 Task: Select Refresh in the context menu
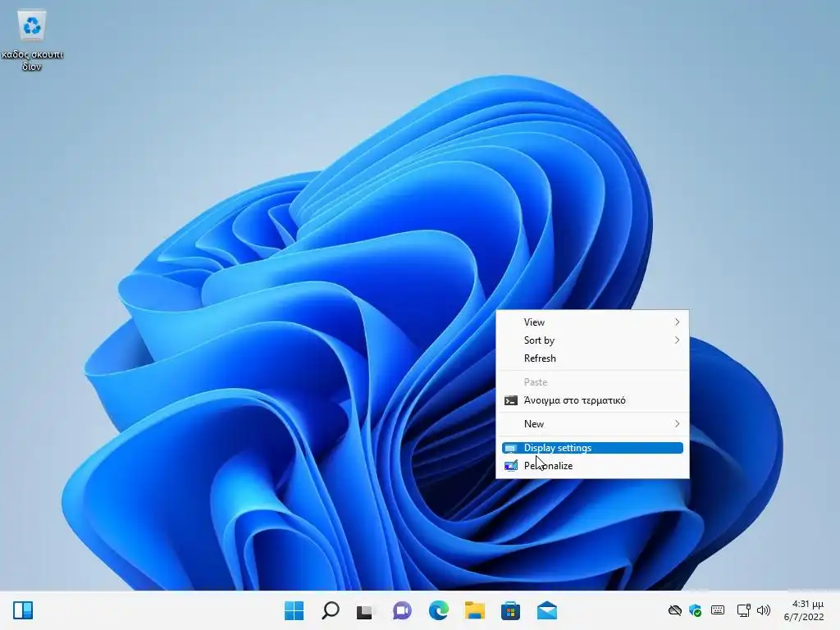point(592,358)
